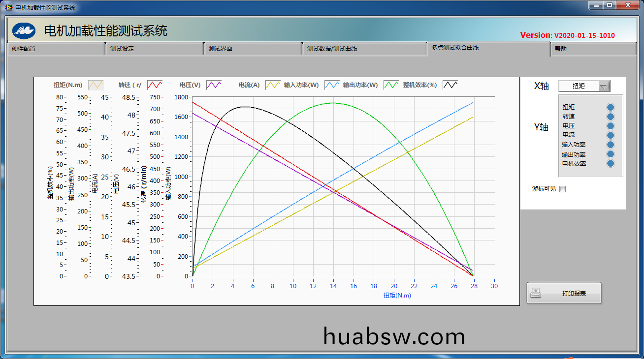Open the X轴 dropdown arrow
Screen dimensions: 644x359
point(604,86)
